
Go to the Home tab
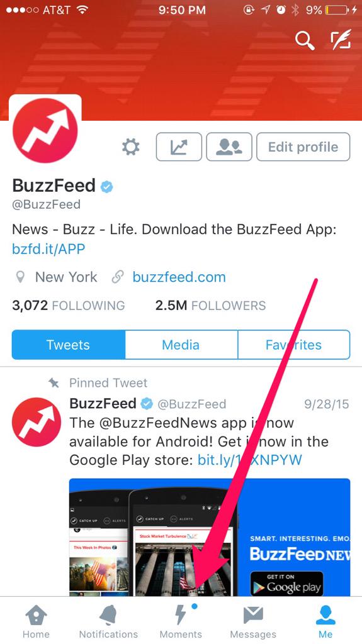(36, 621)
